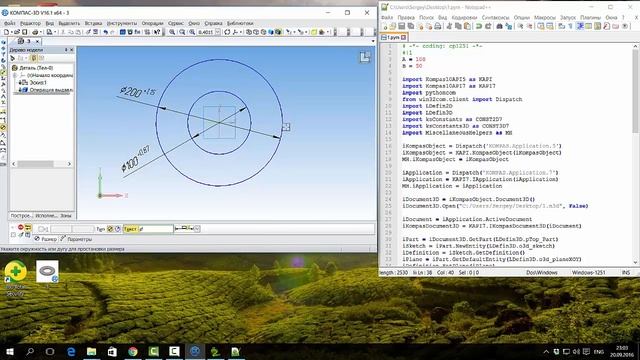Open the Редактор menu in KOMPAS
640x360 pixels.
click(30, 23)
